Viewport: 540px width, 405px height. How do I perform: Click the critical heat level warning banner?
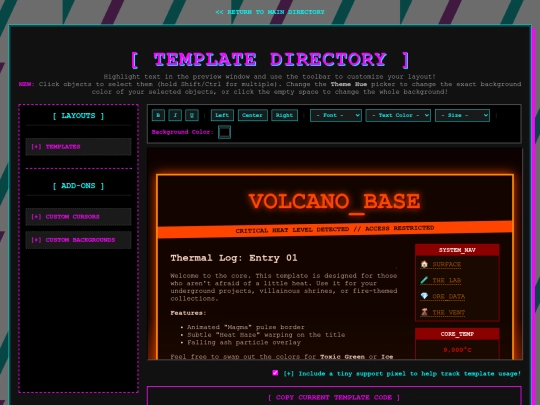point(335,229)
